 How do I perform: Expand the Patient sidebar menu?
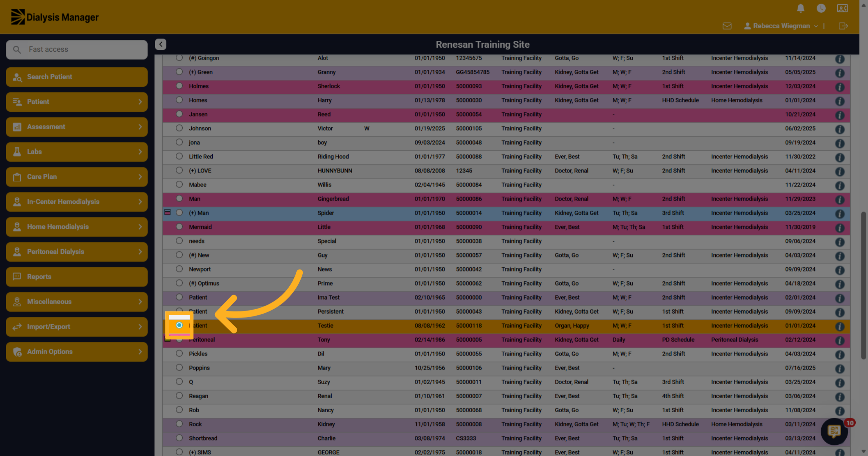coord(77,102)
